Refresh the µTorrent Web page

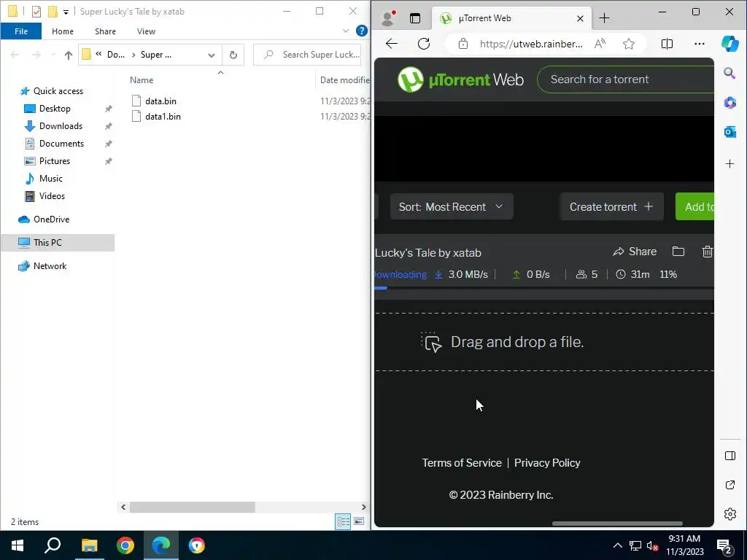coord(424,44)
